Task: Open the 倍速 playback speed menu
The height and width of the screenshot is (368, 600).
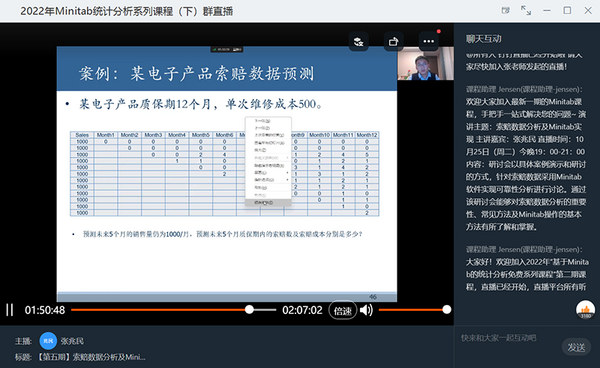Action: point(342,310)
